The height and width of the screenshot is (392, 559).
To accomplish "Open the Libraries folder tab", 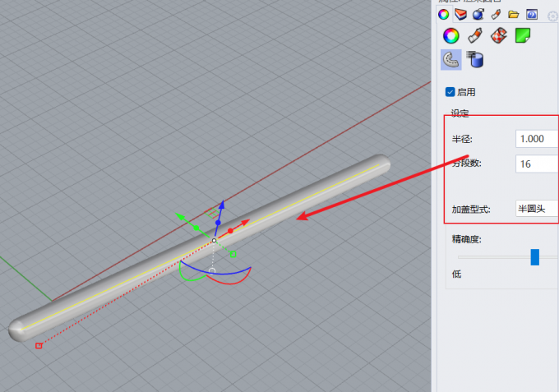I will [x=513, y=14].
